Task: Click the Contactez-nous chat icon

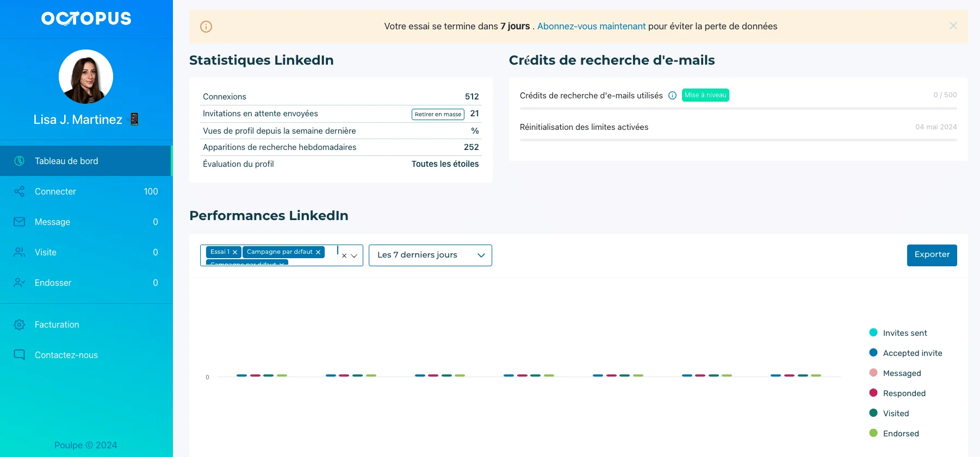Action: coord(19,355)
